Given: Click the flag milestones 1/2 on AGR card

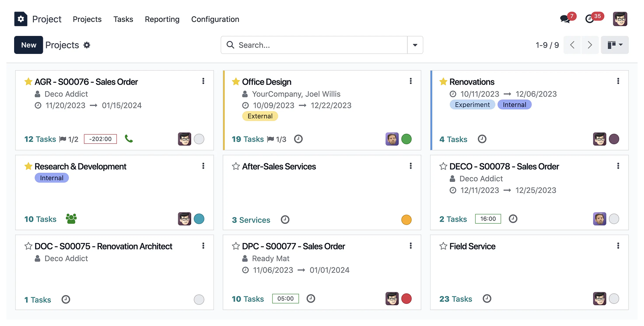Looking at the screenshot, I should [x=69, y=139].
